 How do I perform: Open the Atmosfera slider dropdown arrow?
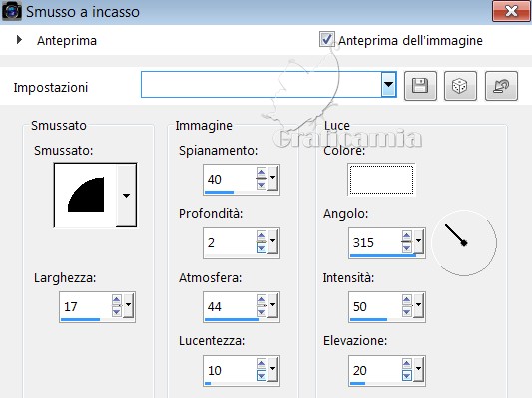pyautogui.click(x=272, y=304)
